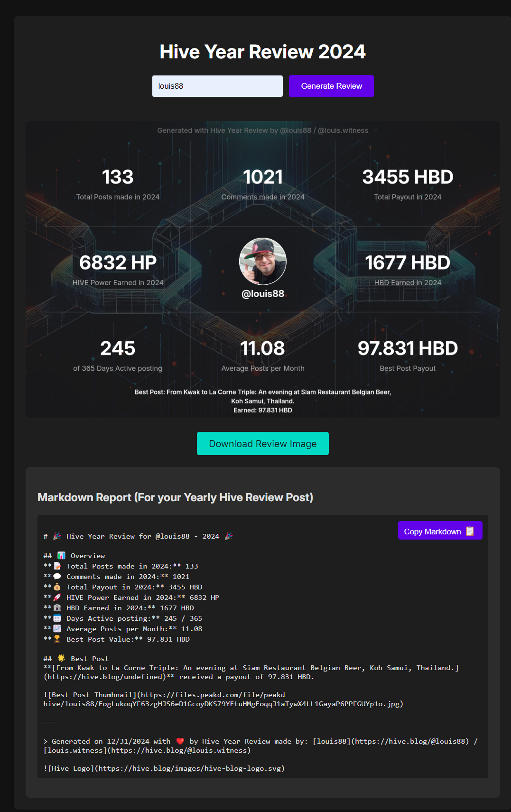This screenshot has height=812, width=511.
Task: Click the sun emoji beside the 'Best Post' markdown heading
Action: (x=61, y=658)
